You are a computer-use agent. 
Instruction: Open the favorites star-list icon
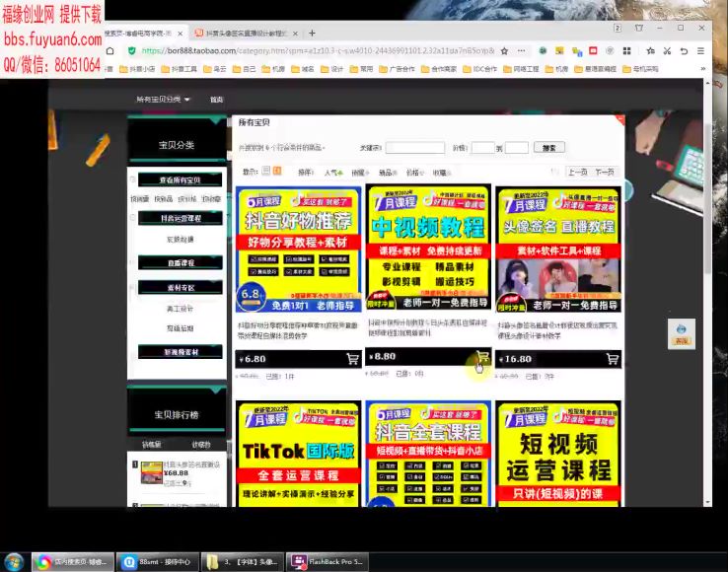coord(650,51)
